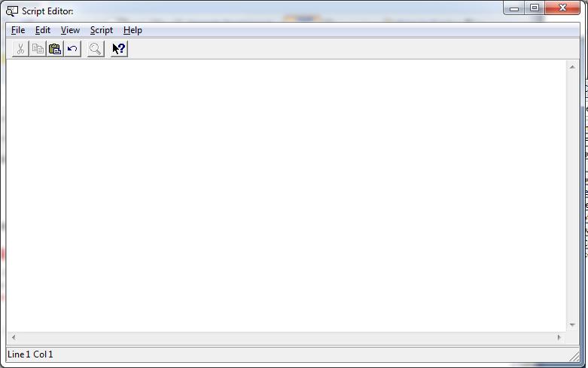The image size is (588, 368).
Task: Activate the context Help pointer icon
Action: (x=119, y=49)
